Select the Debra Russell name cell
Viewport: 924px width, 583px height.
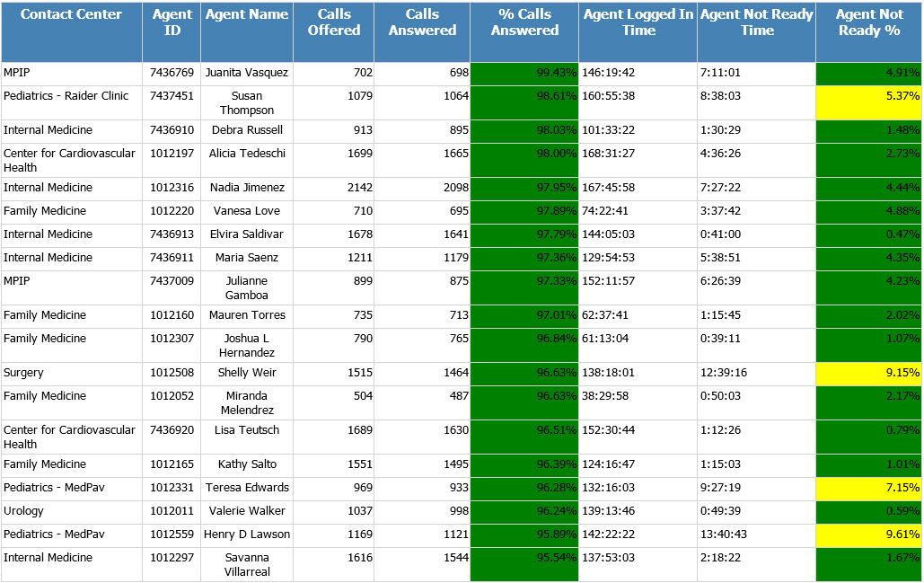tap(247, 131)
